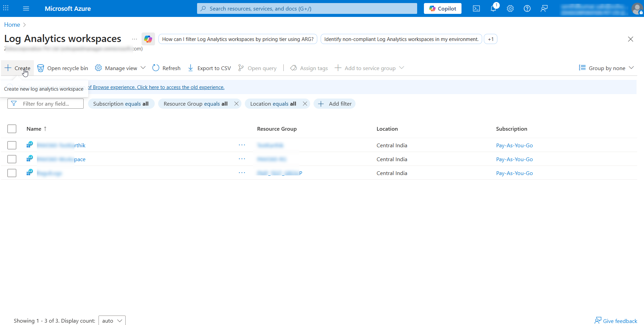Select the checkbox to select all workspaces

12,129
